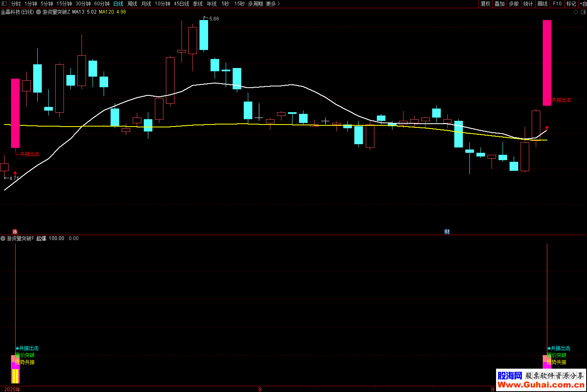
Task: Switch to the 周线 weekly chart
Action: (x=132, y=4)
